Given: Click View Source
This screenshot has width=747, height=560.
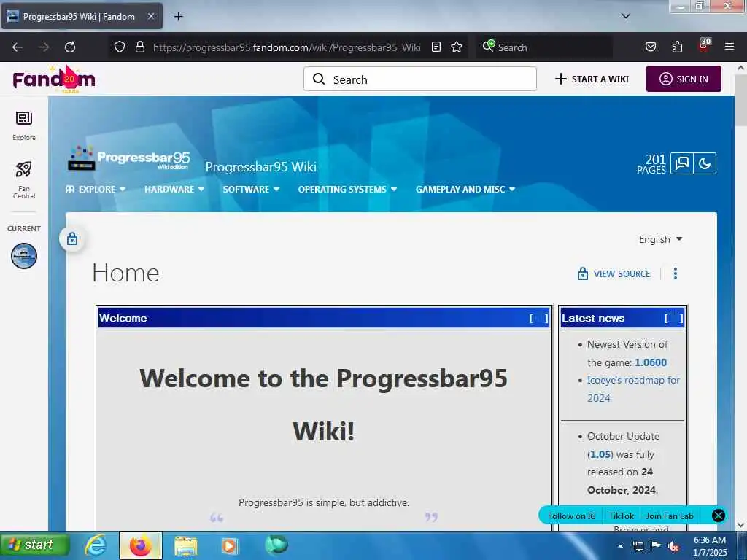Looking at the screenshot, I should [614, 274].
